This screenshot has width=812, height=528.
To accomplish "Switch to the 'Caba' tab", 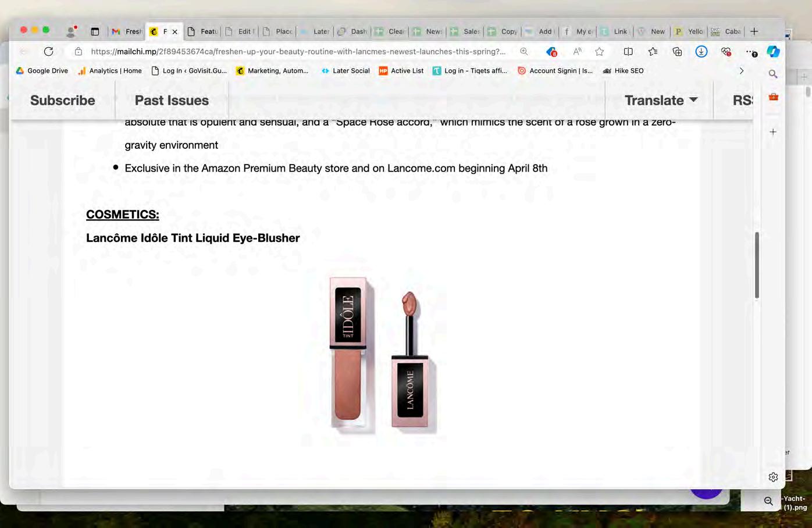I will point(726,31).
